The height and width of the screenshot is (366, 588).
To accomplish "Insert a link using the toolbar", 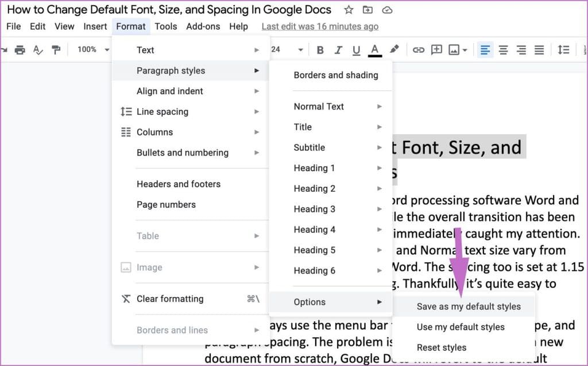I will click(x=419, y=50).
